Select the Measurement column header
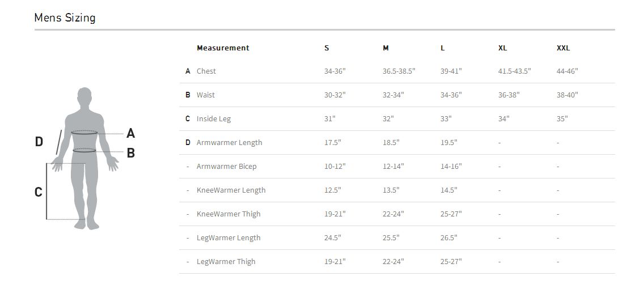Image resolution: width=644 pixels, height=289 pixels. click(x=223, y=48)
